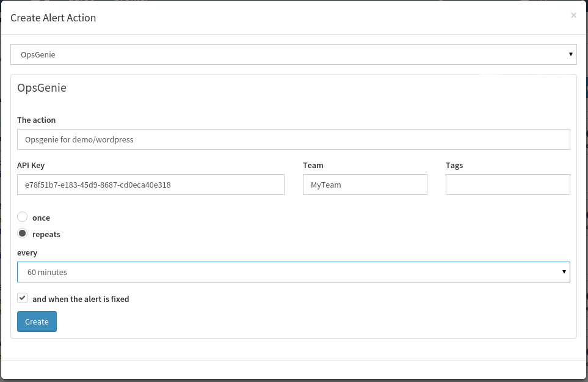The width and height of the screenshot is (588, 382).
Task: Click the empty Tags input box
Action: click(x=508, y=185)
